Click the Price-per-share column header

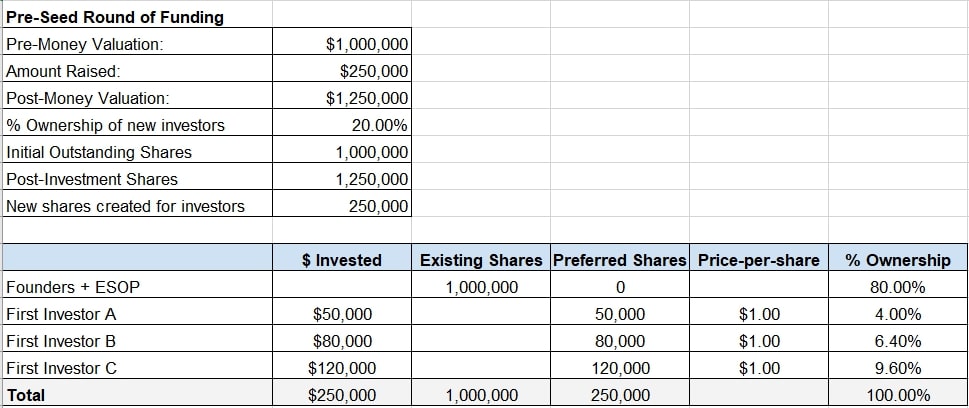(758, 260)
